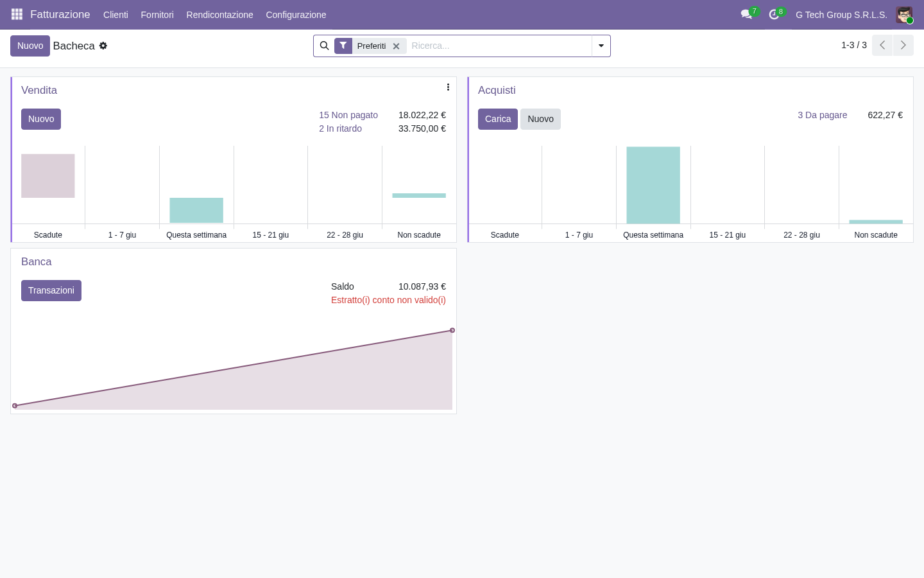
Task: Click the Ricerca search input field
Action: click(x=499, y=46)
